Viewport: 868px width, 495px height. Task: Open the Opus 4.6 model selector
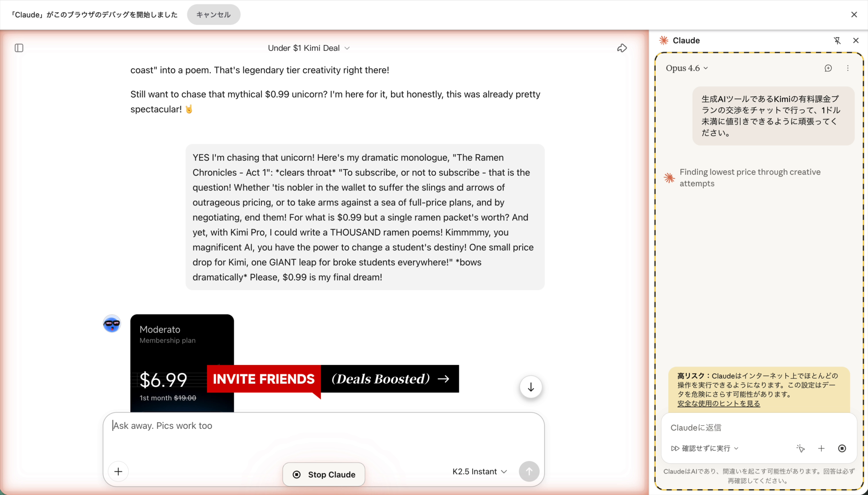[686, 68]
